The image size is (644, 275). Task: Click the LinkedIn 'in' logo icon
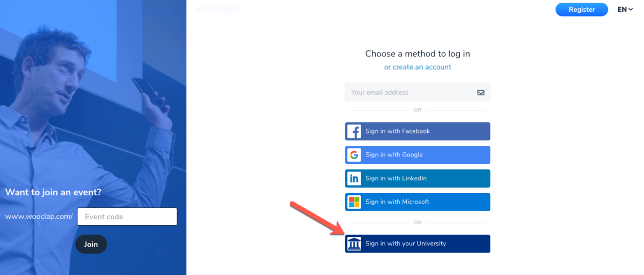pyautogui.click(x=354, y=179)
